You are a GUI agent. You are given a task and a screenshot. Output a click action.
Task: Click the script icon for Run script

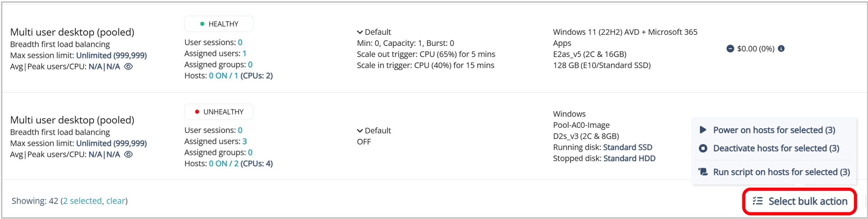coord(703,172)
